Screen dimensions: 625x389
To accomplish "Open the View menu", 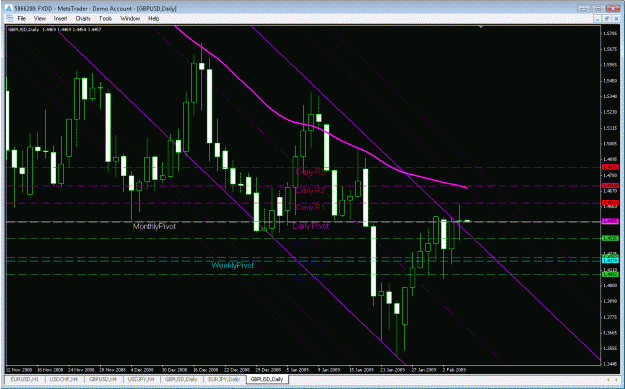I will 40,19.
